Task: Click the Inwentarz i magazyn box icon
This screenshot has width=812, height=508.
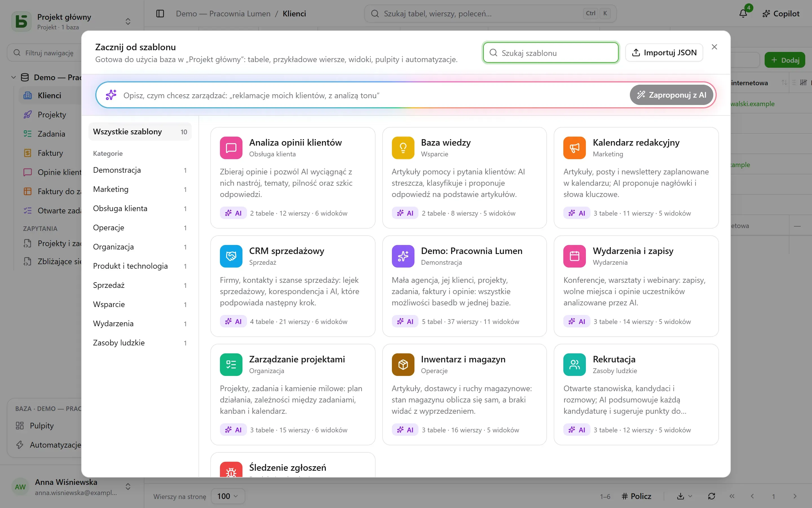Action: pos(403,365)
